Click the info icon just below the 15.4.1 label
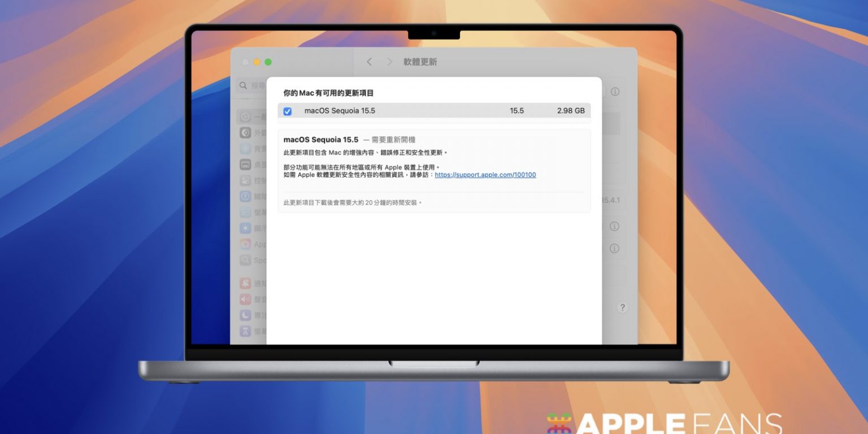 pyautogui.click(x=614, y=226)
